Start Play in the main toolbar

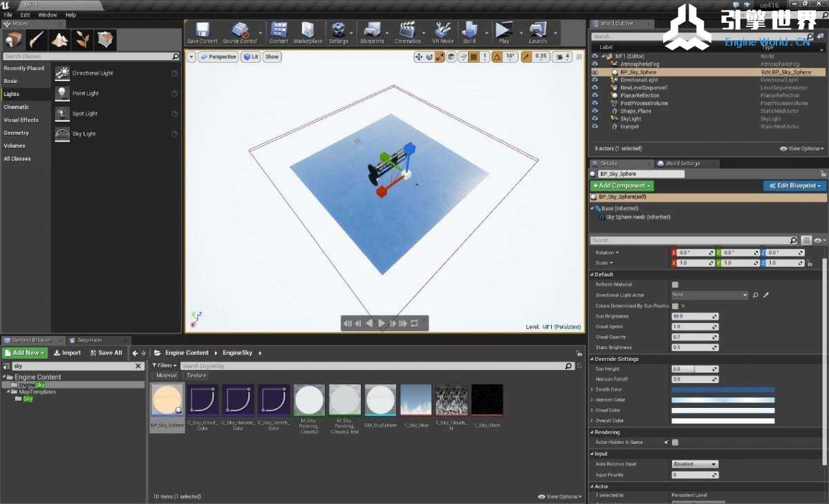tap(504, 32)
